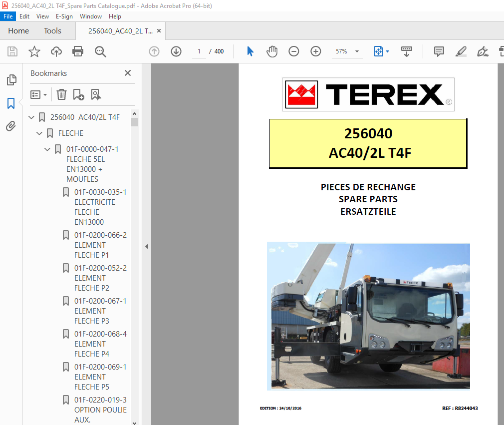Collapse the 01F-0000-047-1 bookmark
This screenshot has width=504, height=425.
47,149
